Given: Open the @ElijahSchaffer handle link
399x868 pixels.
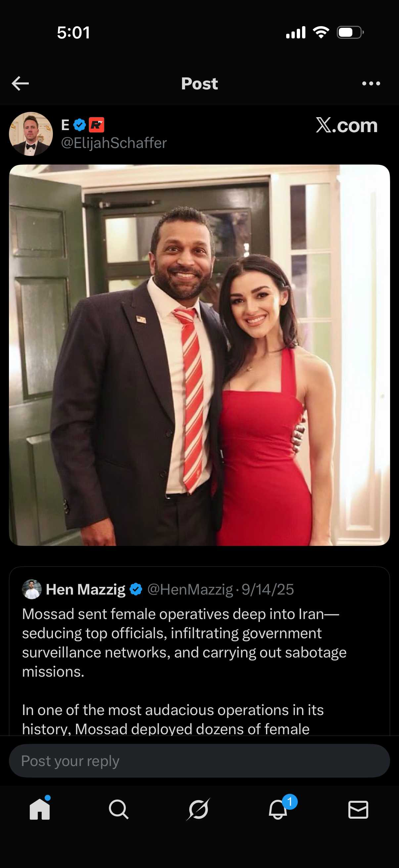Looking at the screenshot, I should (114, 143).
